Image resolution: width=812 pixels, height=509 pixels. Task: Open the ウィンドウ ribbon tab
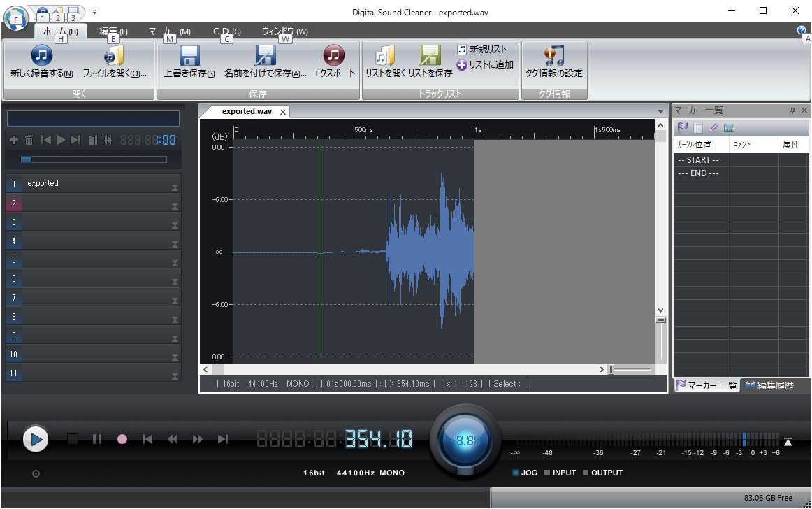285,31
